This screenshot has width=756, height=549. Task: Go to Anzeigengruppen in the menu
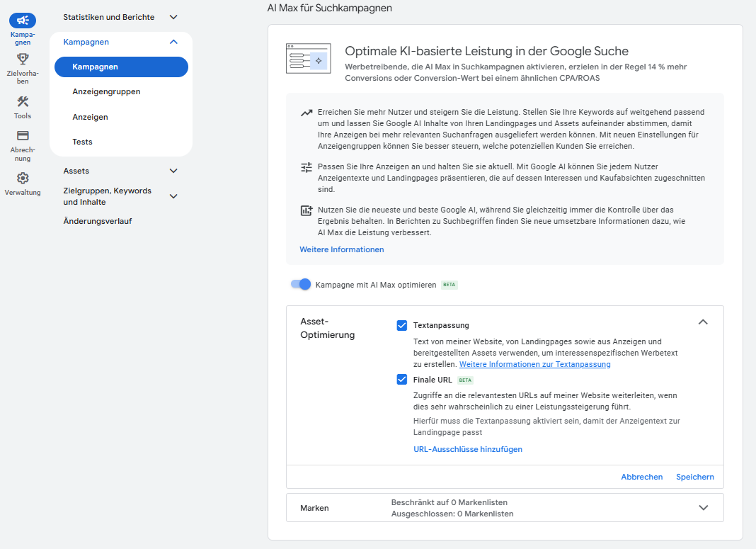pos(106,91)
